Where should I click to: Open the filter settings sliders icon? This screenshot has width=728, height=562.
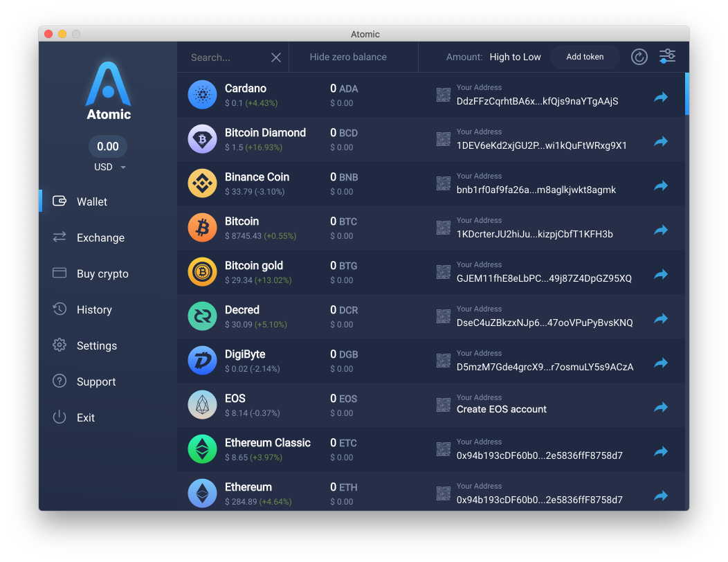tap(667, 57)
